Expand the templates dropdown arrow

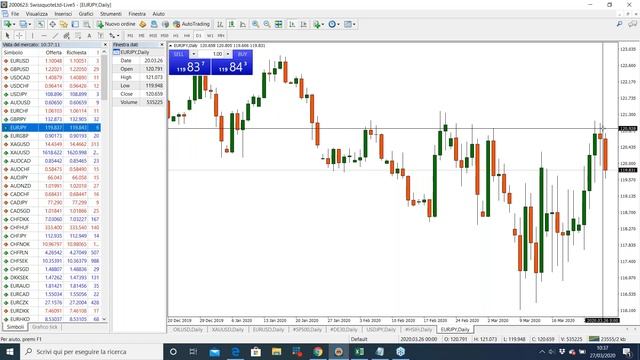click(354, 24)
